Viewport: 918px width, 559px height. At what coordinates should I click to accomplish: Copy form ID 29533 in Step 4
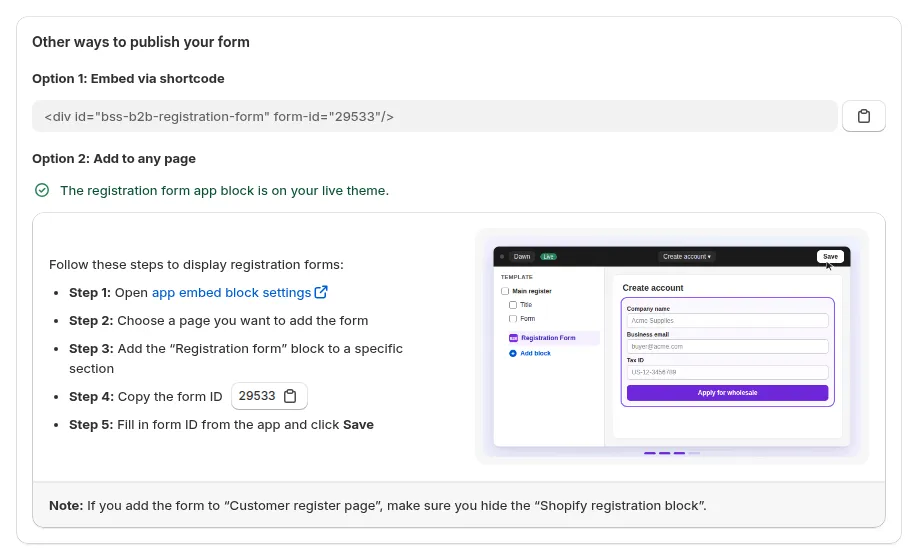tap(290, 396)
